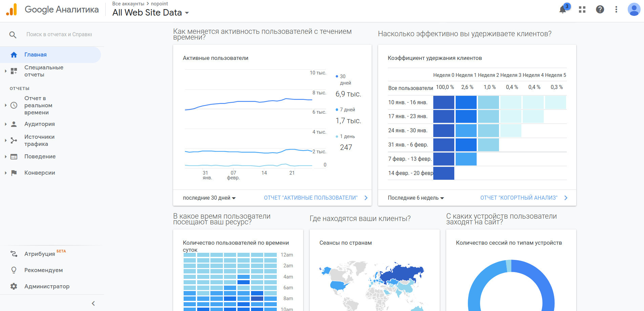Open the Google apps grid
Image resolution: width=644 pixels, height=311 pixels.
click(582, 9)
